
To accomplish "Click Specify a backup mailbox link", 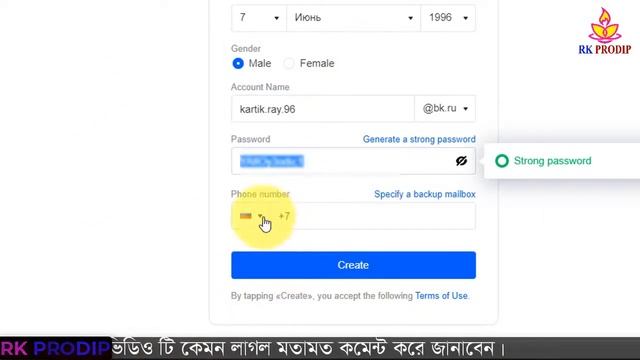I will [425, 194].
